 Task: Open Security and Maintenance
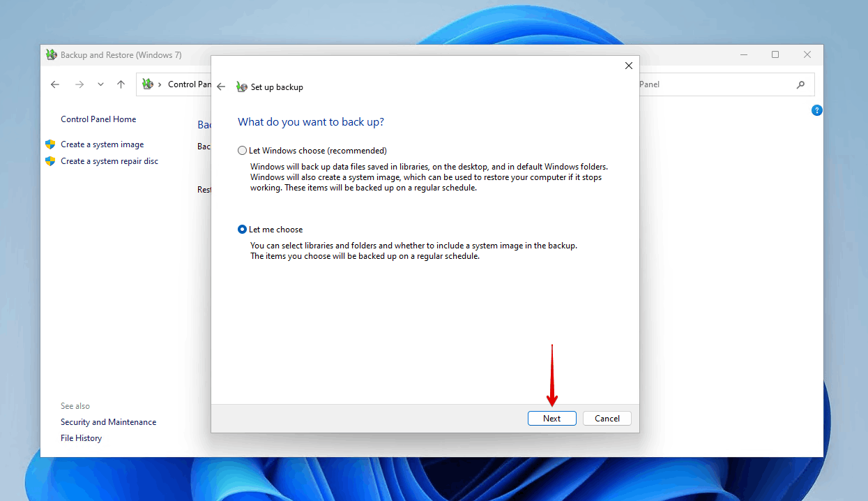tap(108, 421)
